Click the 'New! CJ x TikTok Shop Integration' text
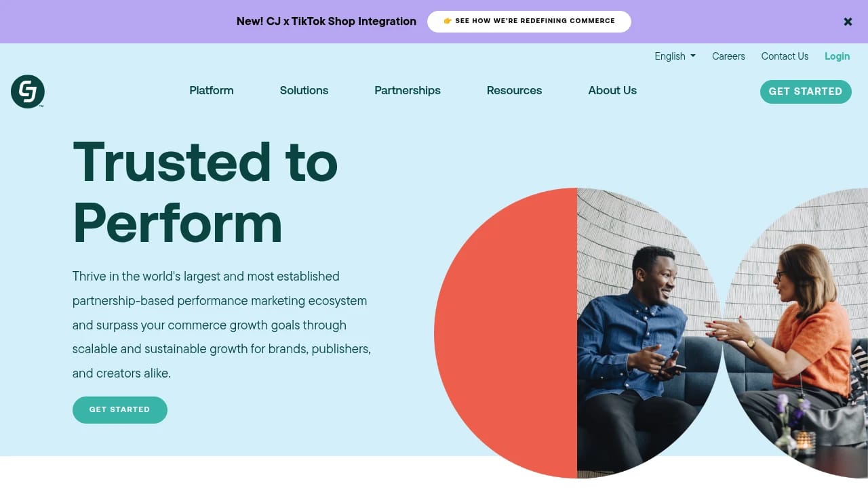868x488 pixels. (x=326, y=21)
